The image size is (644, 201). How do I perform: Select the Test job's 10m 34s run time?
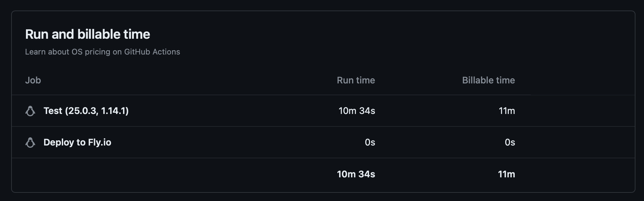point(357,111)
